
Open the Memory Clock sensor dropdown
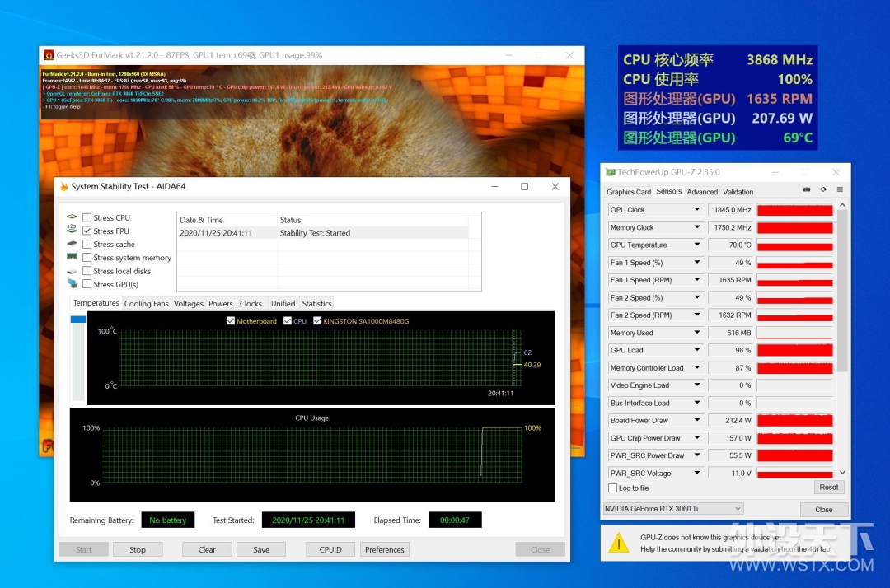697,227
